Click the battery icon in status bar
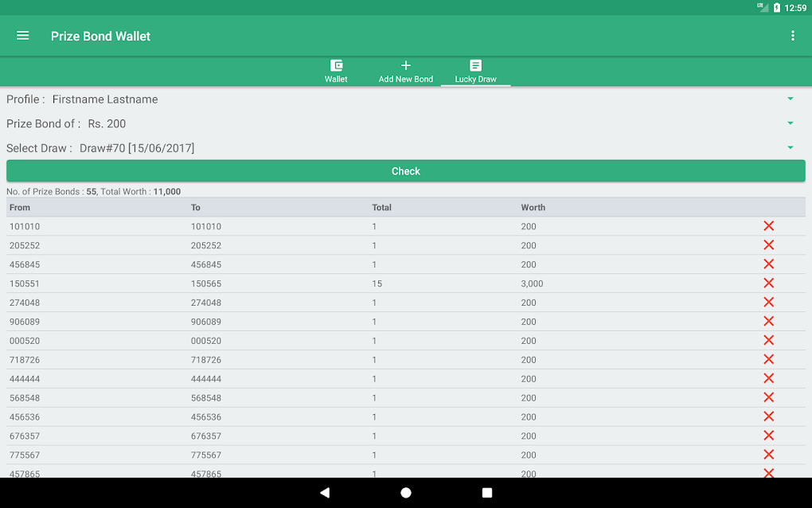Image resolution: width=812 pixels, height=508 pixels. [776, 8]
